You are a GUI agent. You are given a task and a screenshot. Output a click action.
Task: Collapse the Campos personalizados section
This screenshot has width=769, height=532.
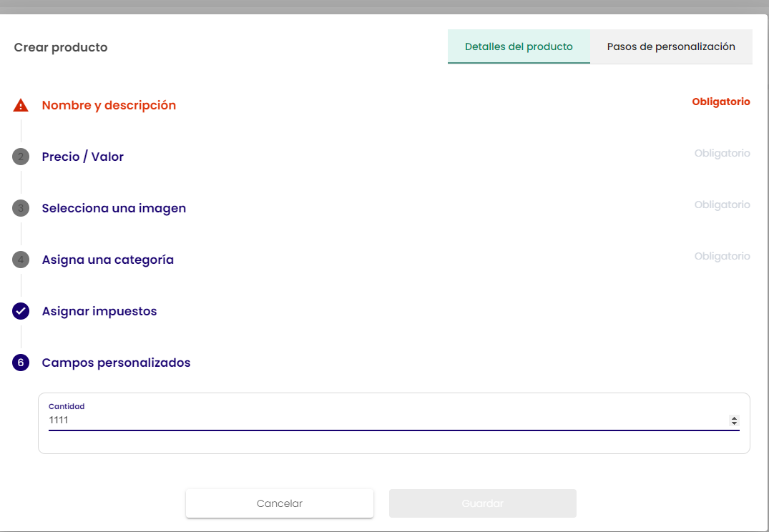116,363
